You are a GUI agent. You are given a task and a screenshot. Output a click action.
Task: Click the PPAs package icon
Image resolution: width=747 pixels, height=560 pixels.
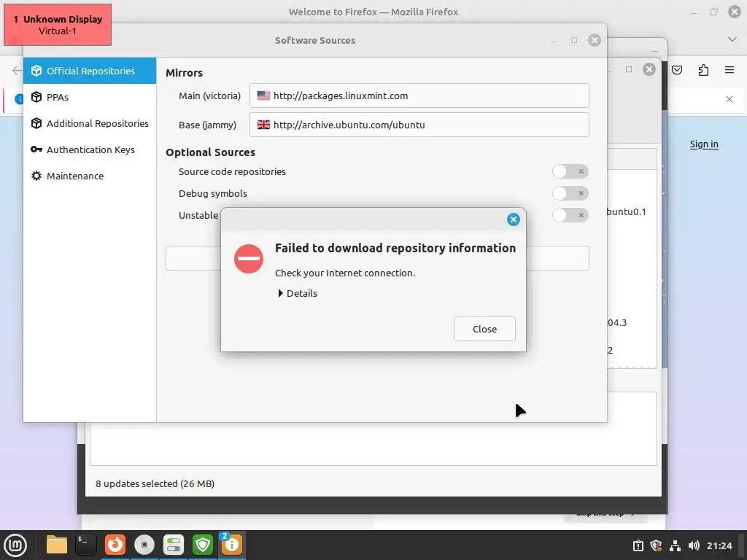click(36, 97)
